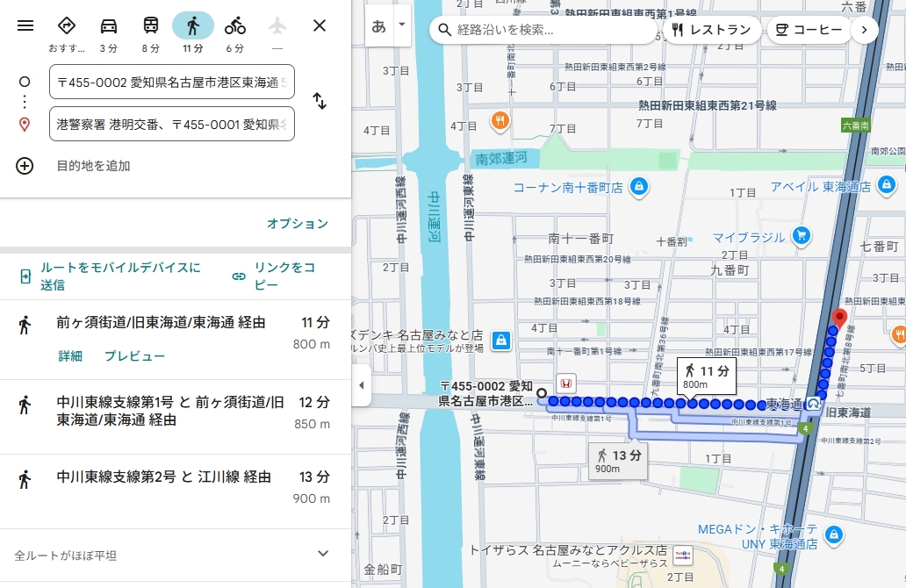Open アベイル 東海通店 shopping pin

point(887,186)
